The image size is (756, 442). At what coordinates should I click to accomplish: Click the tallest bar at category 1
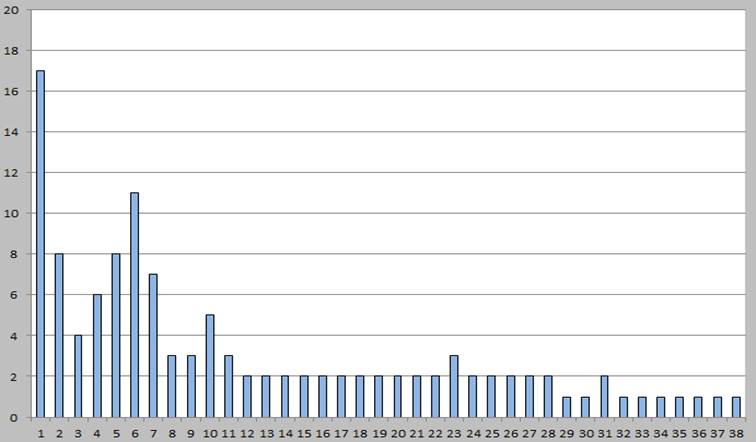(41, 244)
